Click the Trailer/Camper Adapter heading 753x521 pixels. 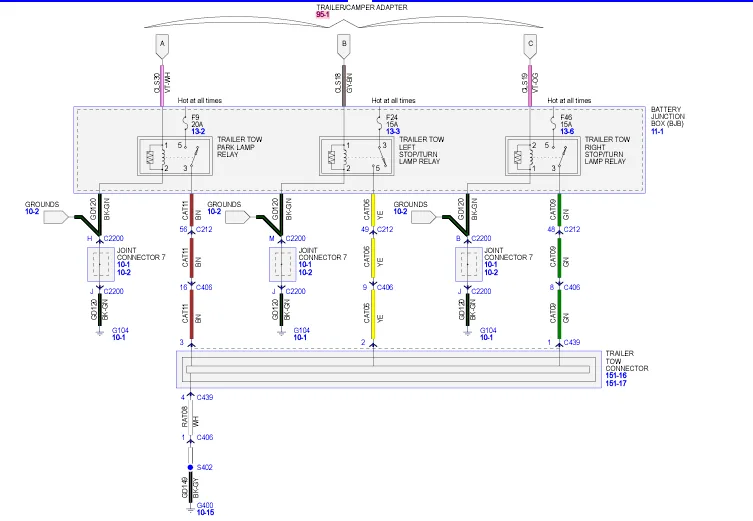[362, 7]
